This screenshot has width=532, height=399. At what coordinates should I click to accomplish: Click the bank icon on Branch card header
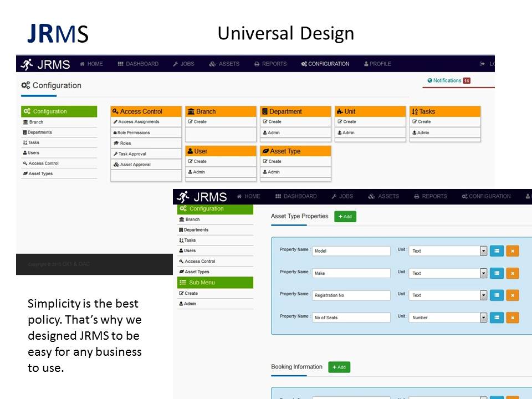pos(191,111)
